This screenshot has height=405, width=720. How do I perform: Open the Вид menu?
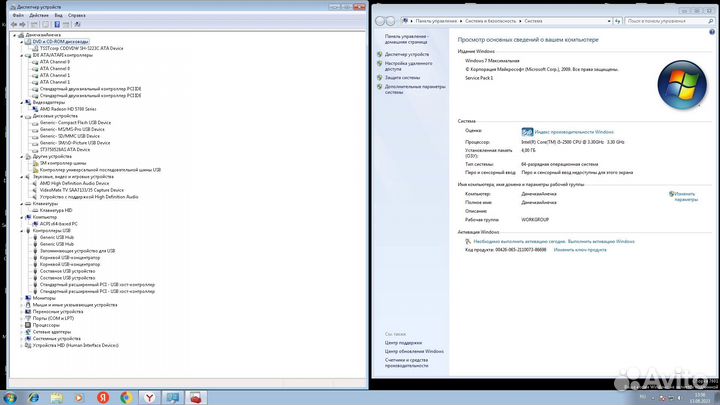coord(58,15)
